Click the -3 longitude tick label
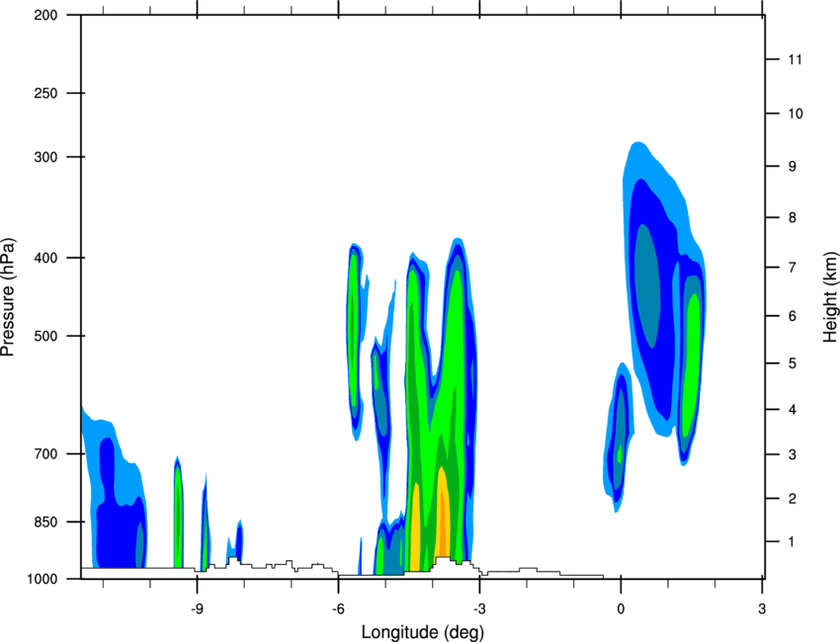Image resolution: width=840 pixels, height=642 pixels. pos(479,608)
